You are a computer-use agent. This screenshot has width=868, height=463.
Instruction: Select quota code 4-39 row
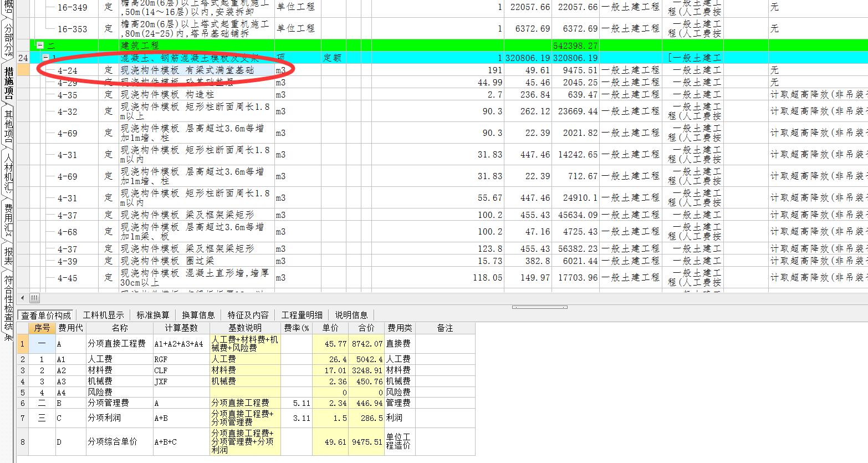pyautogui.click(x=68, y=261)
